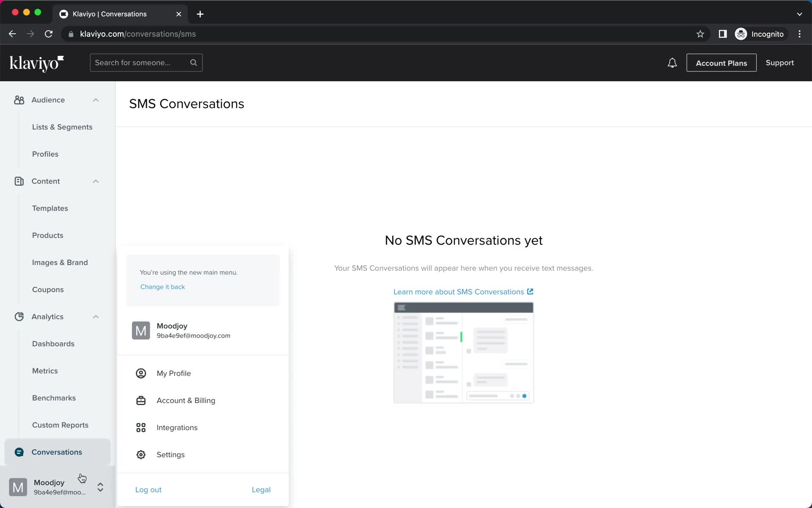Viewport: 812px width, 508px height.
Task: Click the search magnifier icon
Action: [194, 63]
